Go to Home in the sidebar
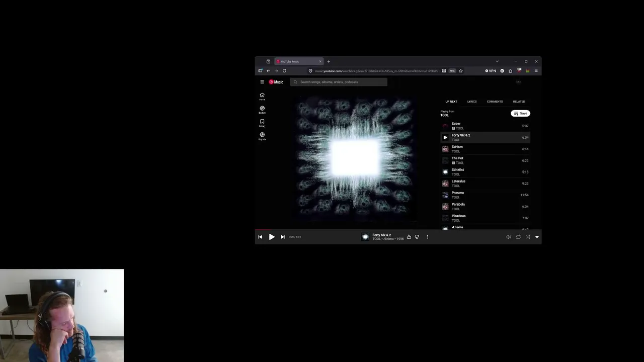 point(262,97)
